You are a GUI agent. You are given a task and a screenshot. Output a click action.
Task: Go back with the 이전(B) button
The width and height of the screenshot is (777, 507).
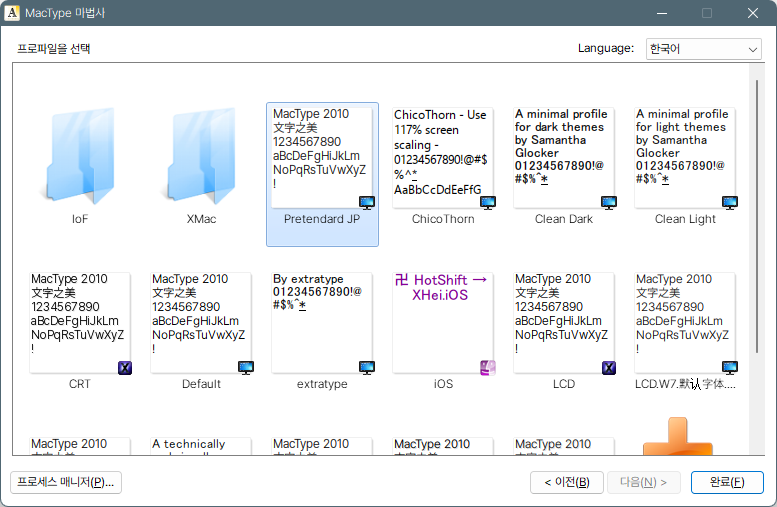tap(567, 482)
